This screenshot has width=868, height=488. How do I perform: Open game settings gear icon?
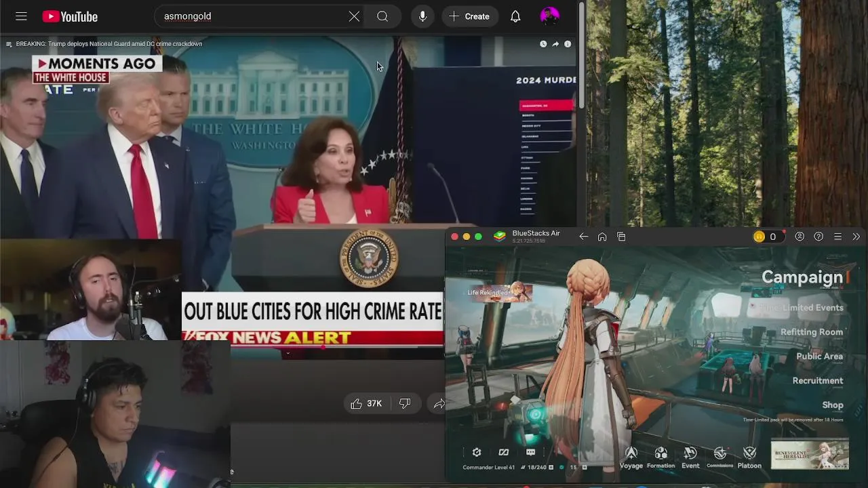point(477,452)
